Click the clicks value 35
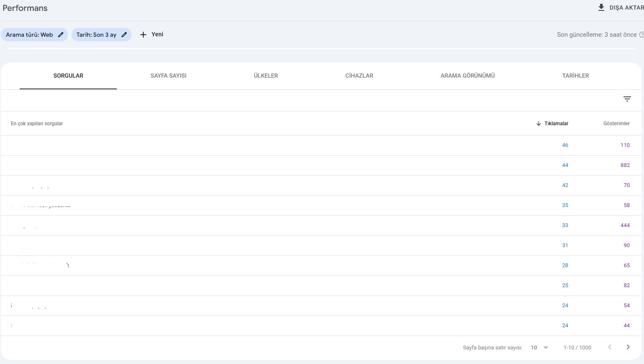 click(565, 205)
